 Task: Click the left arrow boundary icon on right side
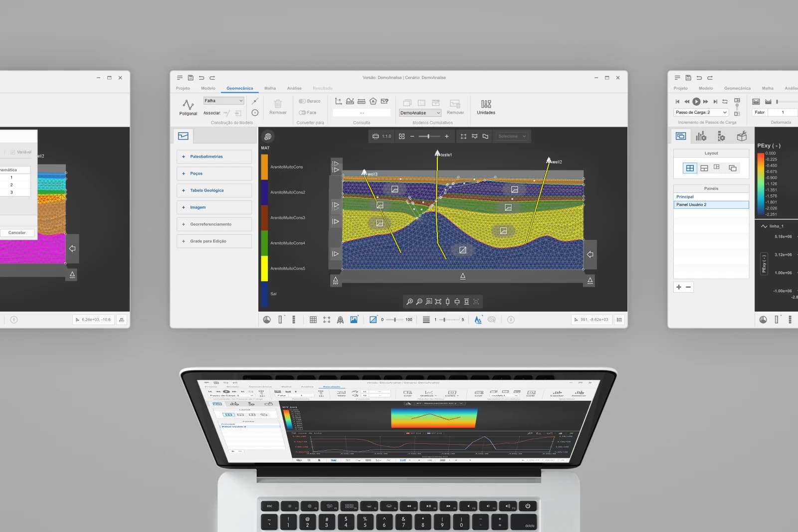590,254
